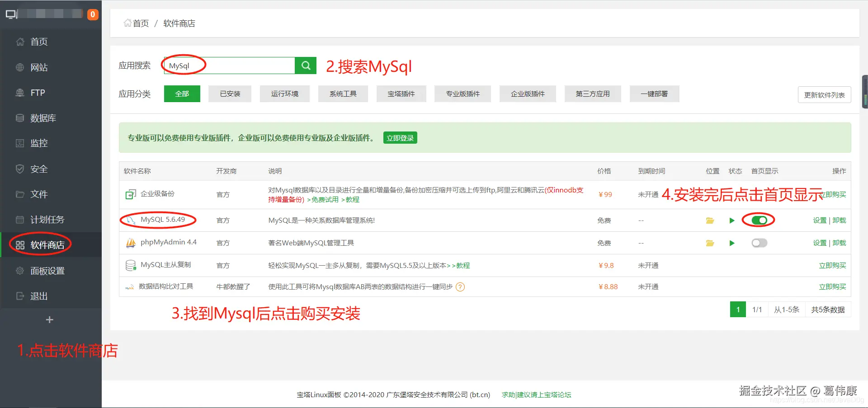Select the 系统工具 category tab
Viewport: 868px width, 408px height.
tap(343, 94)
